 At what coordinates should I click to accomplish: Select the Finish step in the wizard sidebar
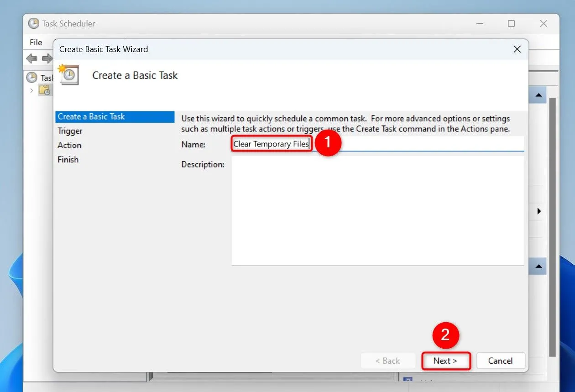(x=68, y=159)
